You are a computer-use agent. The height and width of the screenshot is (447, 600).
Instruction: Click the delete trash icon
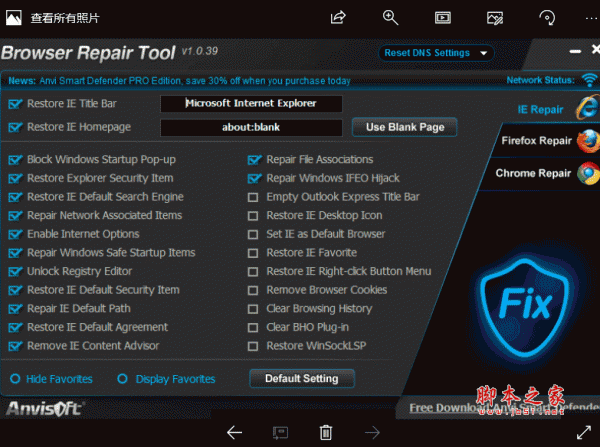pos(326,432)
